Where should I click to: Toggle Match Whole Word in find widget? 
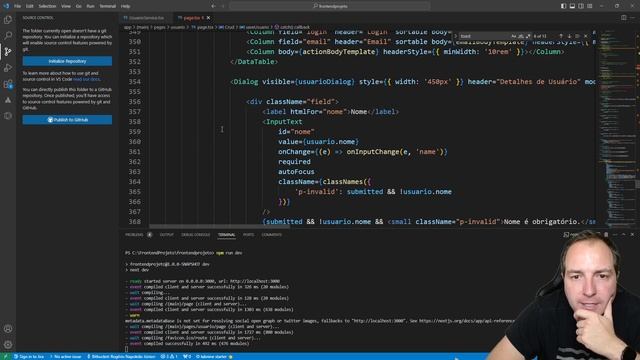click(521, 36)
